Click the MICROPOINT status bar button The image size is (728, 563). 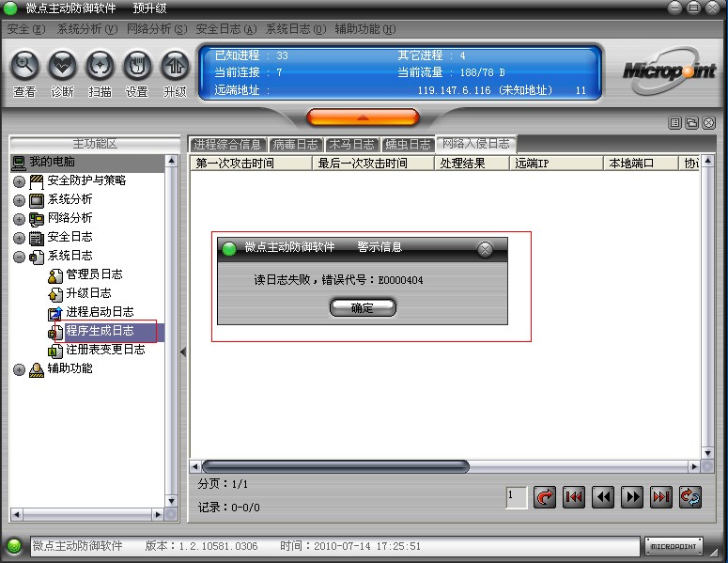click(x=674, y=546)
